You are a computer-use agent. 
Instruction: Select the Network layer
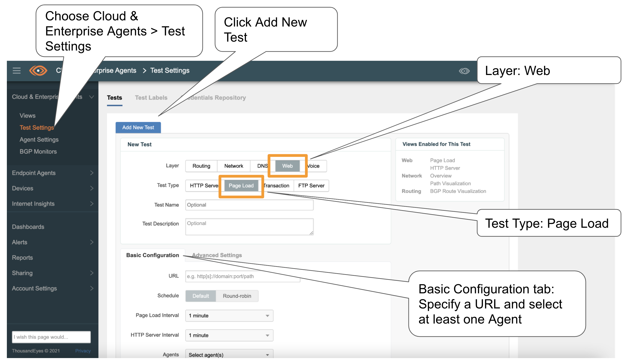point(234,166)
